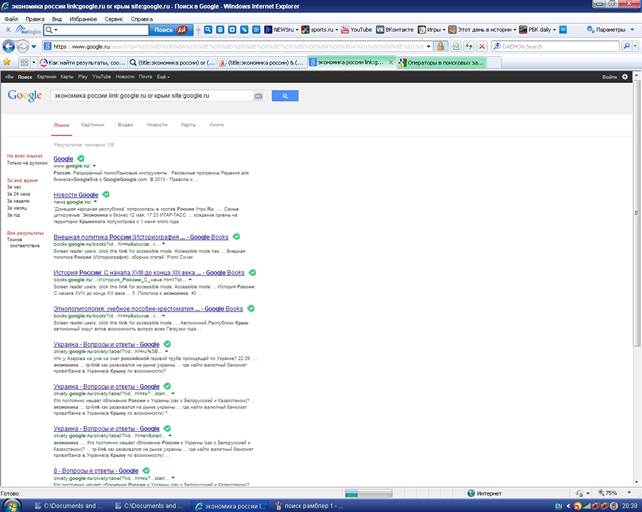Click the Google logo
Screen dimensions: 642x512
[25, 95]
